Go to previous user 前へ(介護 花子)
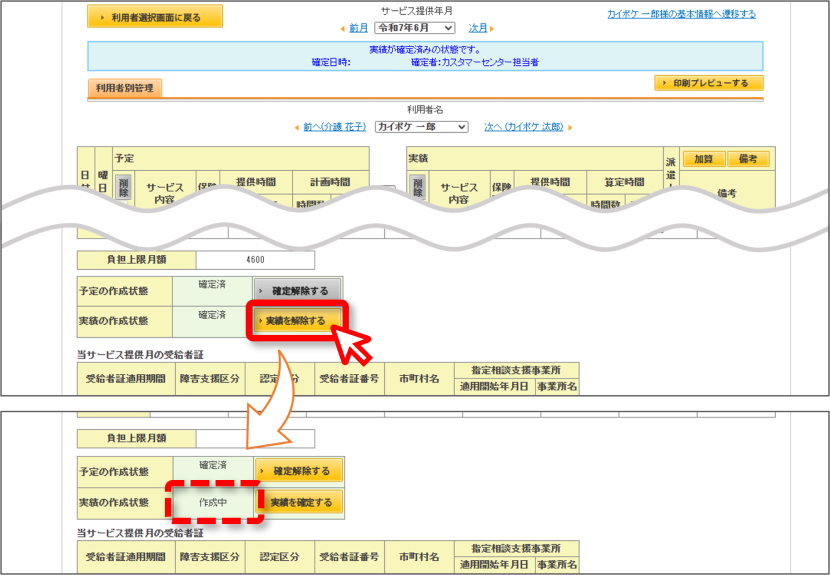830x575 pixels. (335, 127)
